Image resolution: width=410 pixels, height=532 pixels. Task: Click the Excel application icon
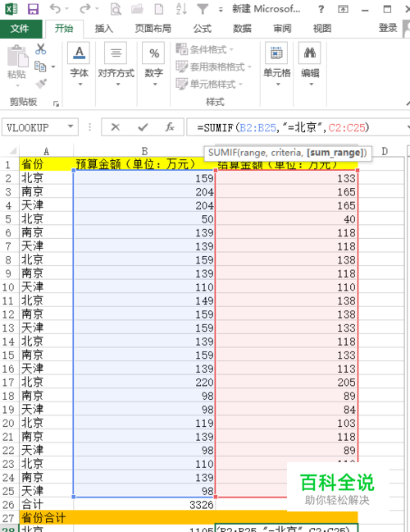(x=11, y=9)
